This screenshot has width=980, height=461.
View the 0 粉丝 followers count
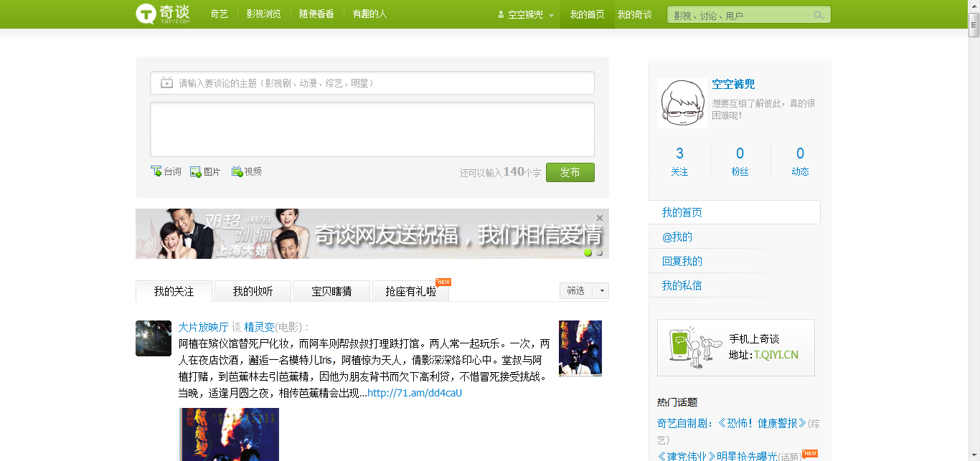pos(740,161)
